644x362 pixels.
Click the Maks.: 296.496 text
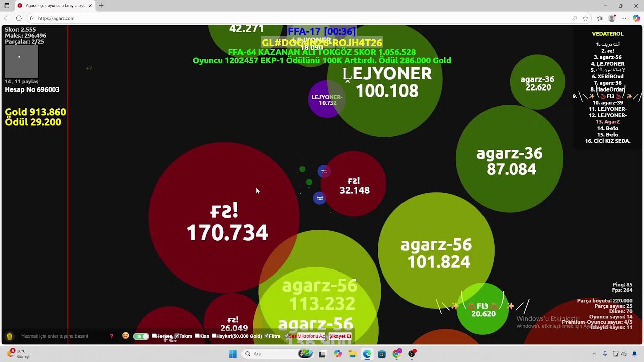(26, 36)
